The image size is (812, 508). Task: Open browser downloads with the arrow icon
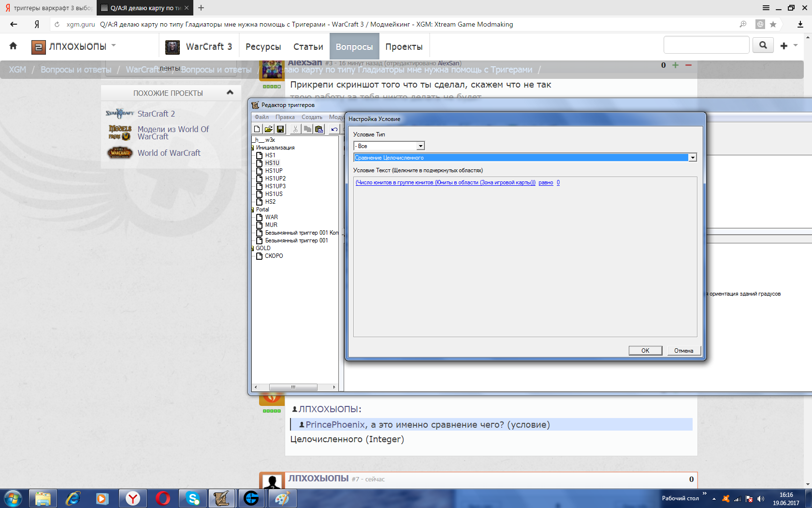point(800,24)
